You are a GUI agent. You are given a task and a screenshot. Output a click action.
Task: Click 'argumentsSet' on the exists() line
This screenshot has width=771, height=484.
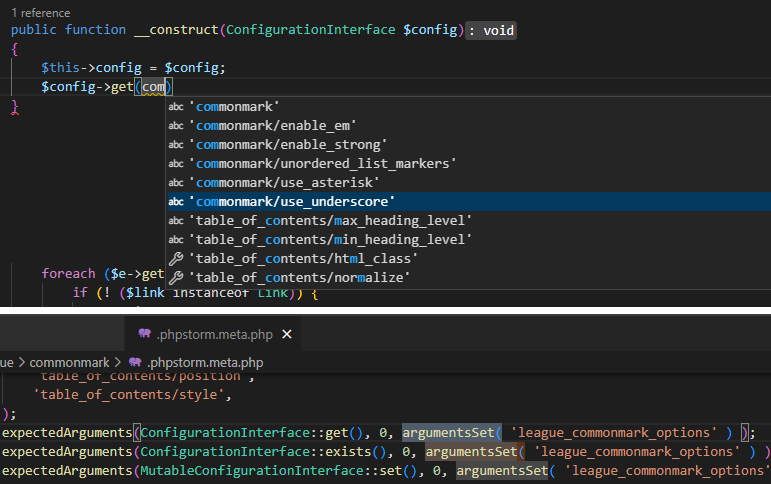pyautogui.click(x=471, y=452)
